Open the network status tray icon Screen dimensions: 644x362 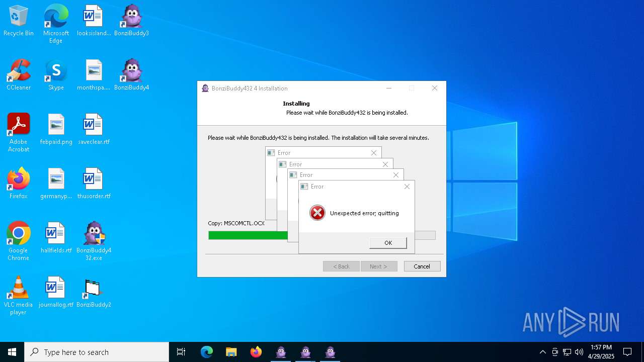(x=567, y=352)
